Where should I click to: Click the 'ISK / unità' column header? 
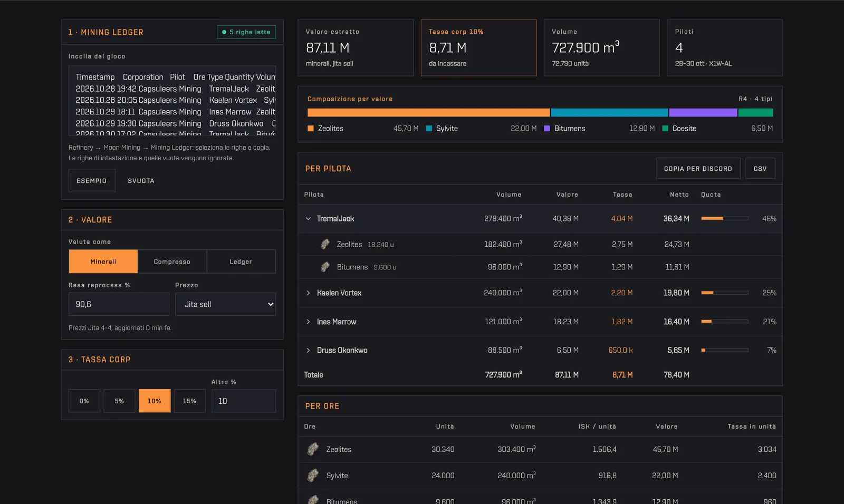[597, 427]
